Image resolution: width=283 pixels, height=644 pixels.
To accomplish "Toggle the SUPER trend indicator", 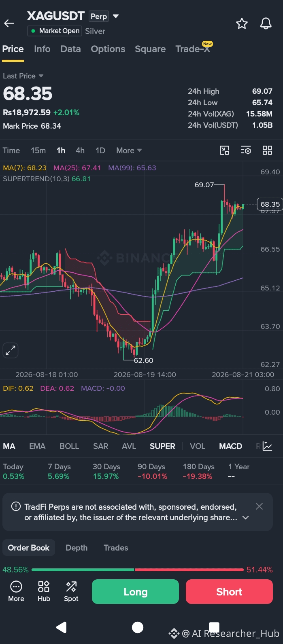I will [x=162, y=446].
